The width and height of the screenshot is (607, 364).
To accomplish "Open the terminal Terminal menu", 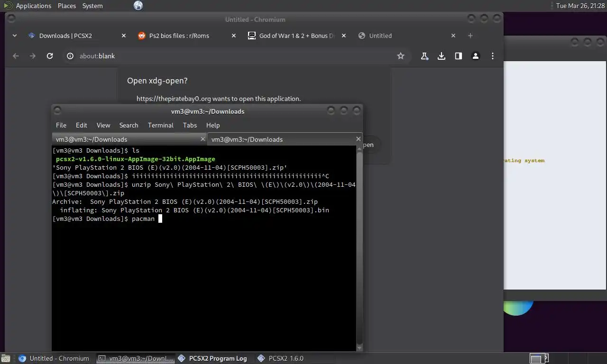I will click(x=161, y=125).
